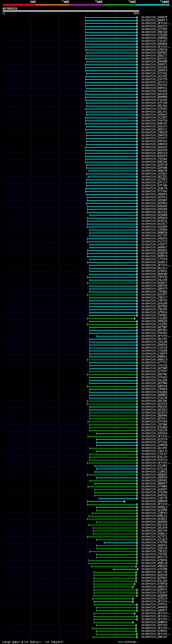Select hit label UniRef100_P93767

coord(154,85)
